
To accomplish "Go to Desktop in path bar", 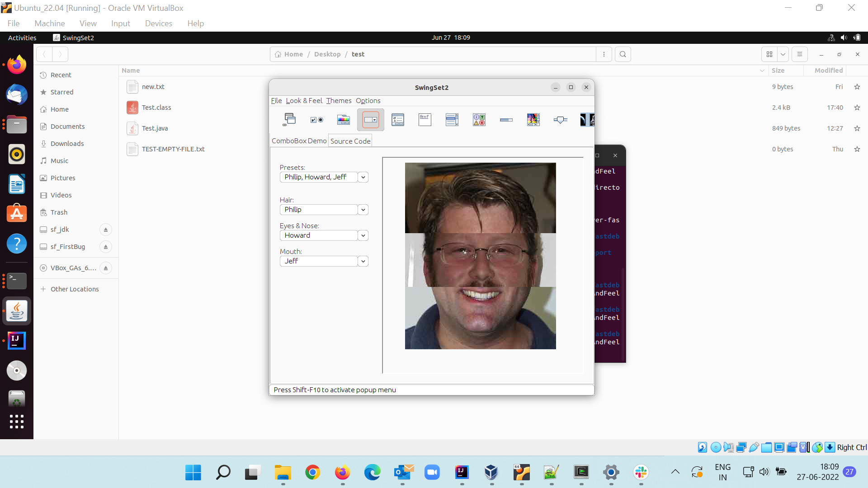I will pyautogui.click(x=327, y=54).
